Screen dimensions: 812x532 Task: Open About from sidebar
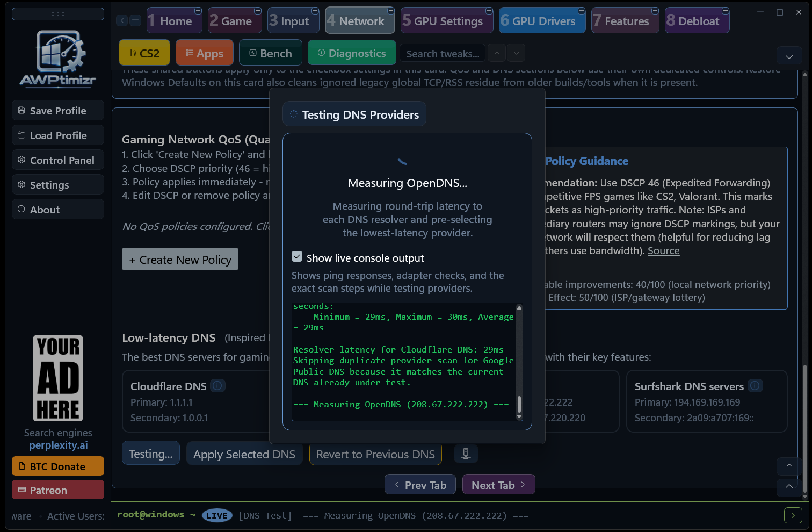click(58, 209)
